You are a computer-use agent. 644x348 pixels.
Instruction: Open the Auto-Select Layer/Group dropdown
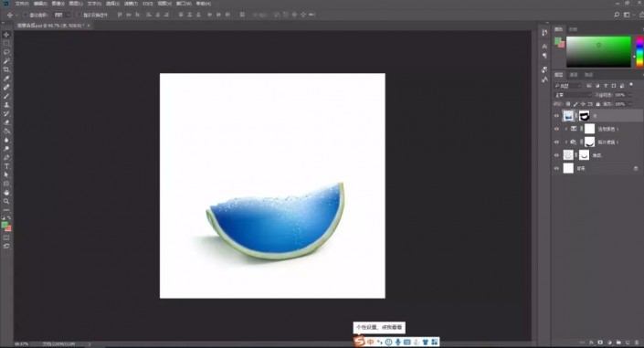(62, 15)
